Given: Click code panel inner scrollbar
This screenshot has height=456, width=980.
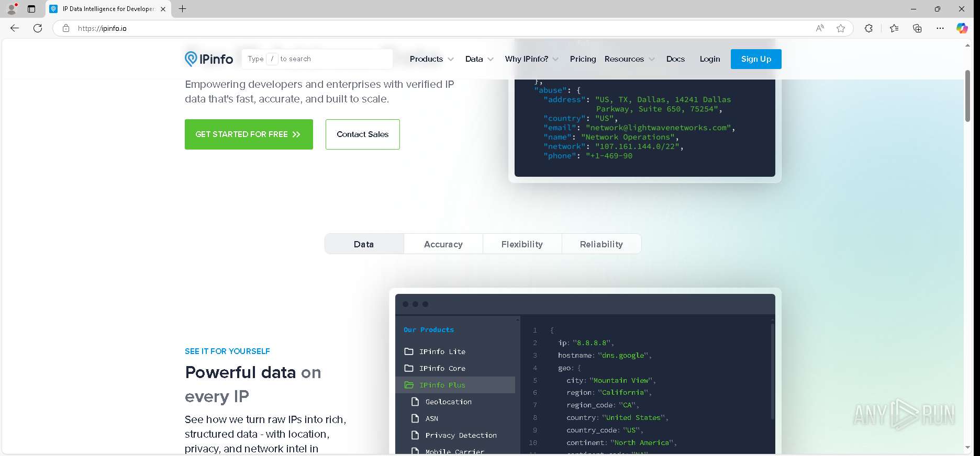Looking at the screenshot, I should coord(772,371).
